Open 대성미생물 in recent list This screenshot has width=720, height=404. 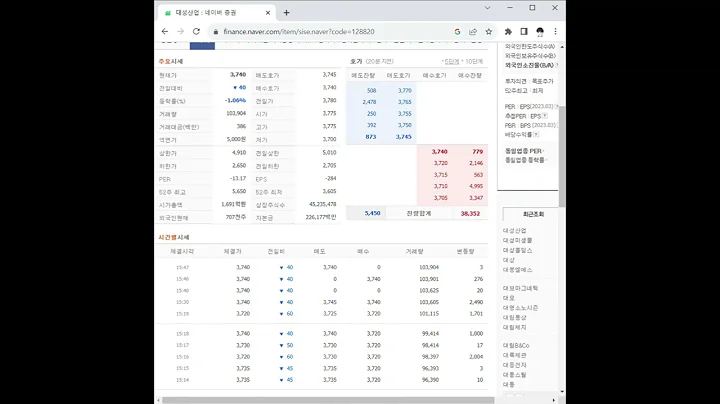517,241
